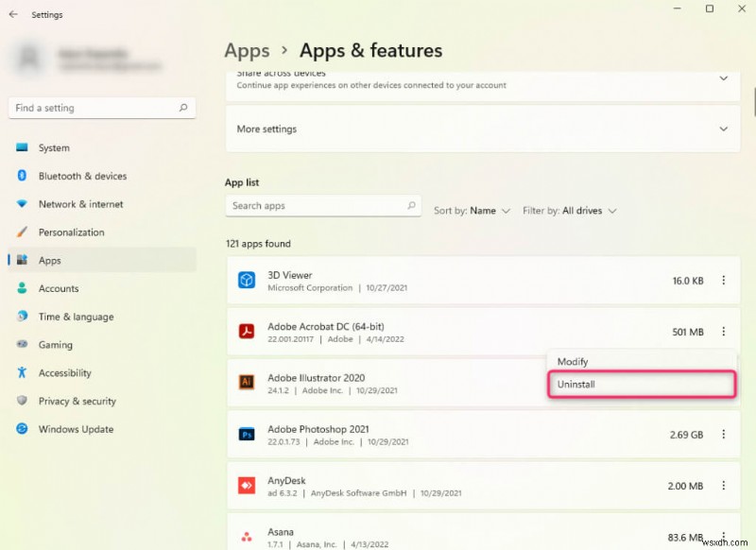
Task: Expand the More settings section
Action: pos(483,129)
